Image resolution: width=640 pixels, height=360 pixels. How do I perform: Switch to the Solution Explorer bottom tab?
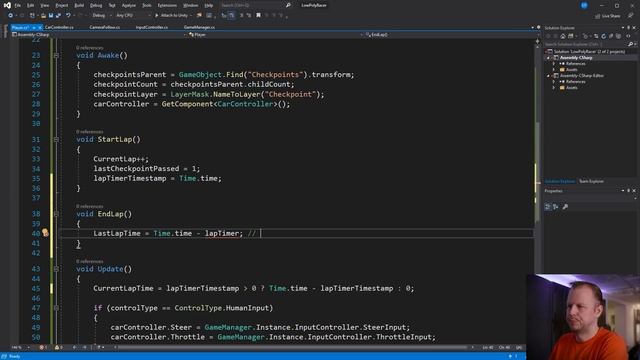point(560,181)
